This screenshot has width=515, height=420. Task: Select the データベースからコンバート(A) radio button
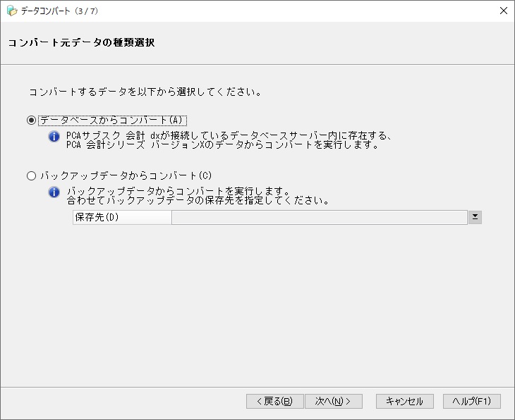31,121
